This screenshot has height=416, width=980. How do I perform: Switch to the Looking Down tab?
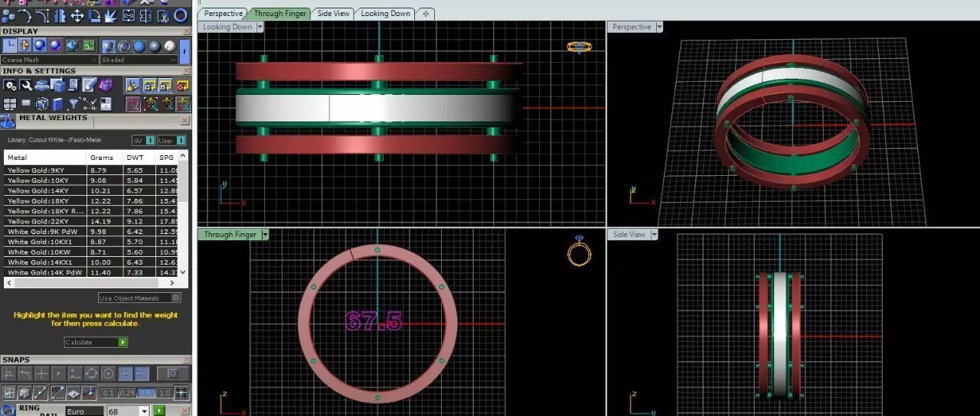[385, 13]
